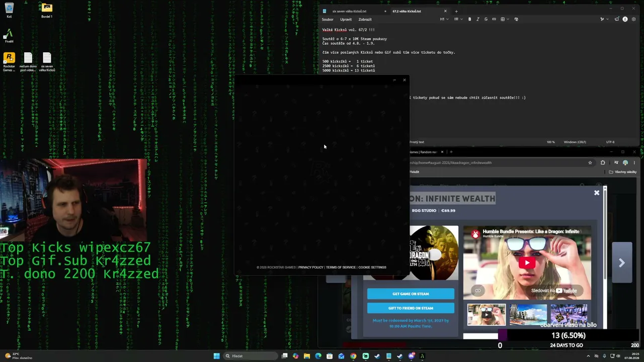
Task: Select the Rockstar Games desktop shortcut
Action: [x=9, y=62]
